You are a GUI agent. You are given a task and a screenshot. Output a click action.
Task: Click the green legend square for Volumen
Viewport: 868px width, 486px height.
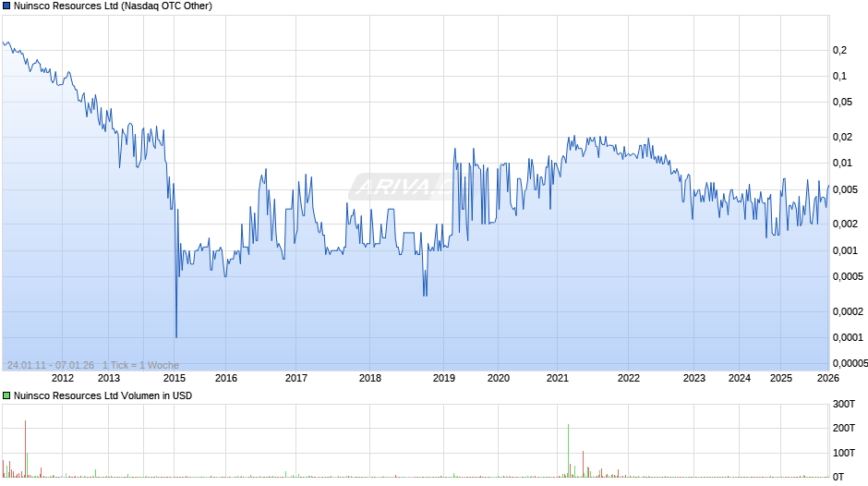(6, 395)
